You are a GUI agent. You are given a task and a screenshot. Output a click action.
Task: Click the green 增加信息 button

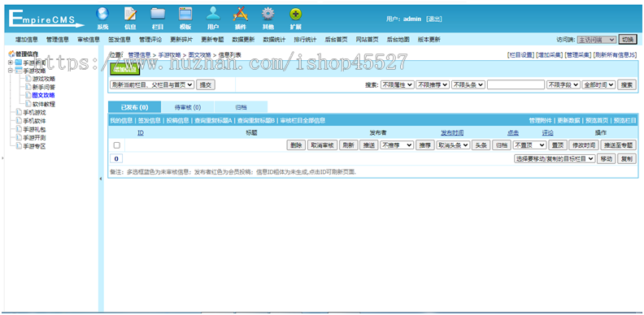click(x=124, y=69)
